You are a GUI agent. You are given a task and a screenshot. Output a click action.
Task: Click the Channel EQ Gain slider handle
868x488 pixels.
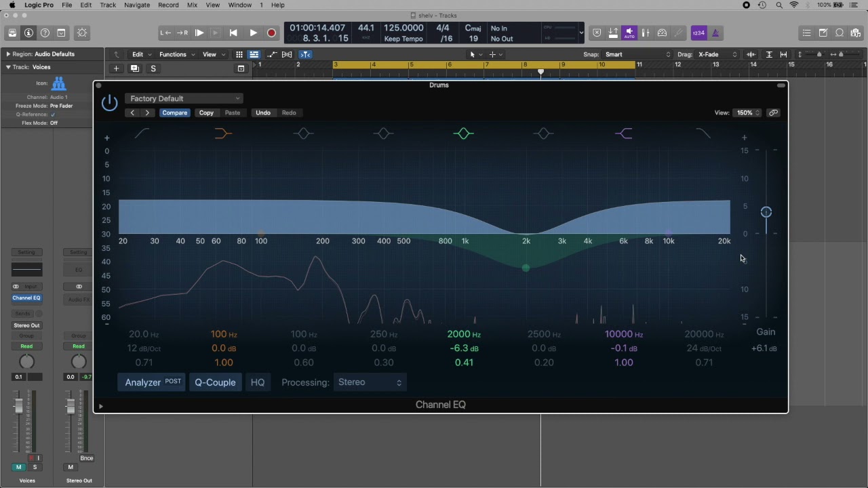tap(766, 212)
